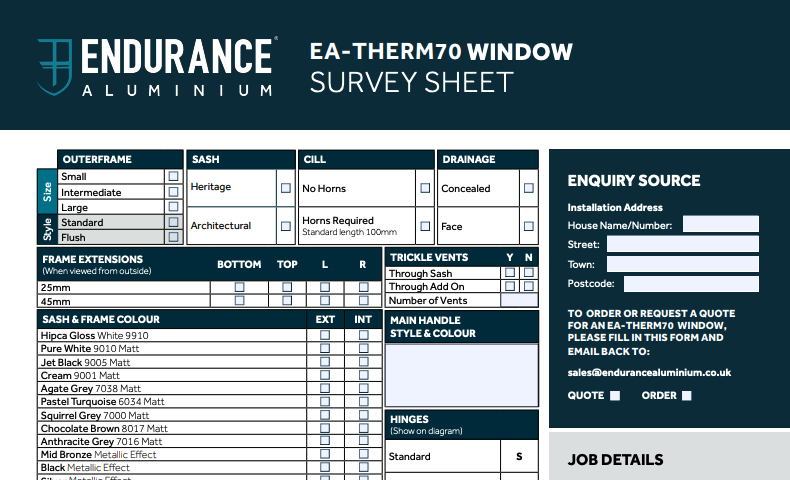The image size is (790, 480).
Task: Check EXT box for Jet Black 9005 Matt
Action: (325, 363)
